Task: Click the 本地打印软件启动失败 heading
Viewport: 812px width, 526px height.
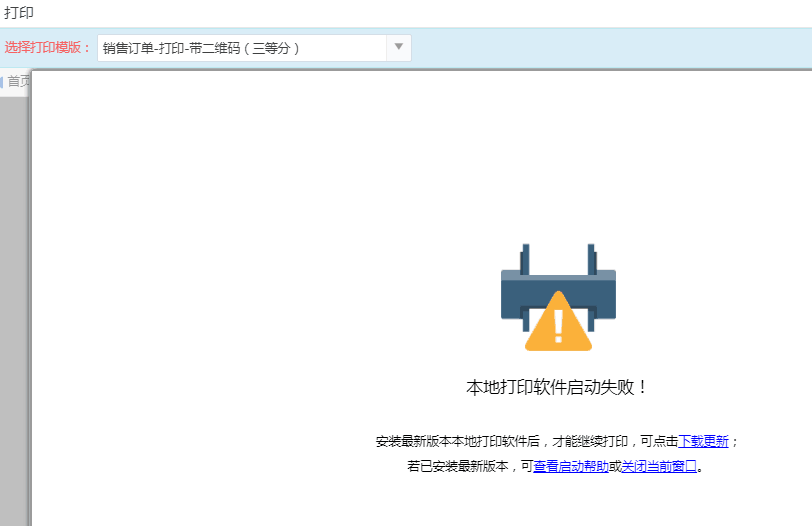Action: click(x=558, y=387)
